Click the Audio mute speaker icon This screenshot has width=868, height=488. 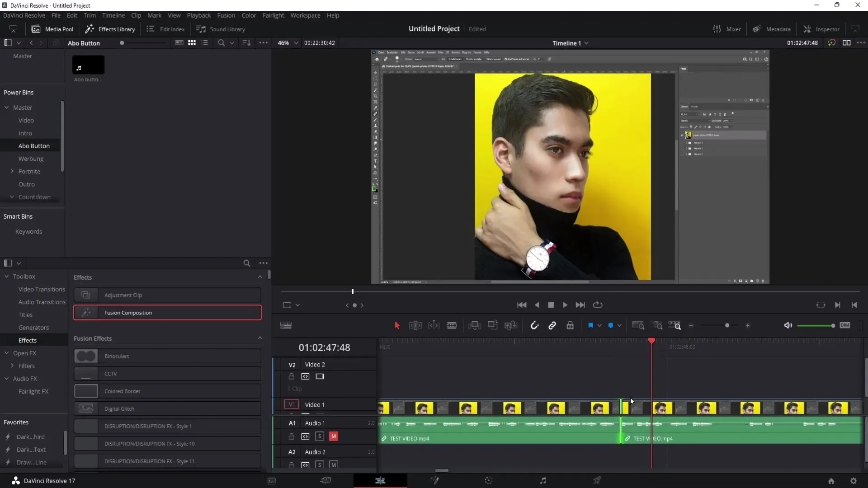(x=788, y=325)
